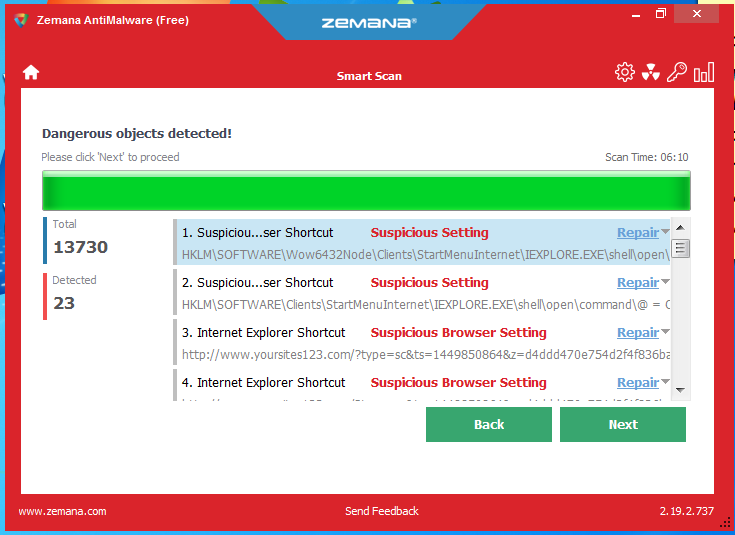This screenshot has width=735, height=535.
Task: Restore down the Zemana window
Action: click(x=660, y=14)
